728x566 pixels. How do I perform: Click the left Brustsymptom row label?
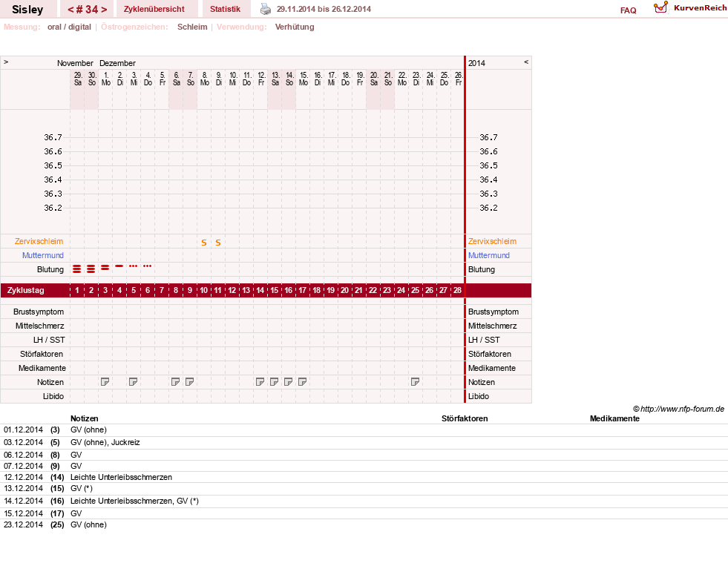tap(39, 312)
